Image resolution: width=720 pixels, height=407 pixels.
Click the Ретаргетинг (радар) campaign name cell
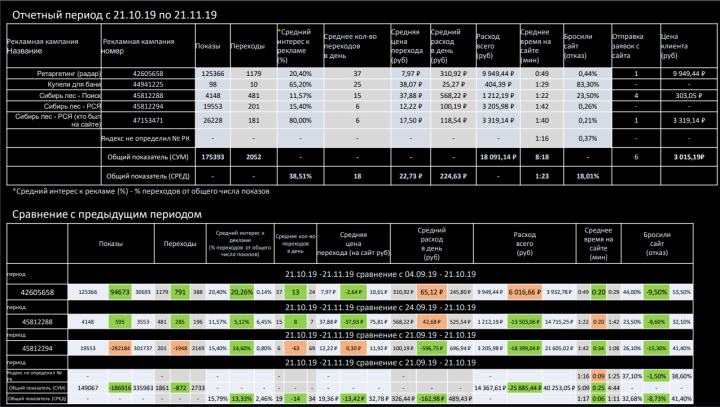(54, 73)
